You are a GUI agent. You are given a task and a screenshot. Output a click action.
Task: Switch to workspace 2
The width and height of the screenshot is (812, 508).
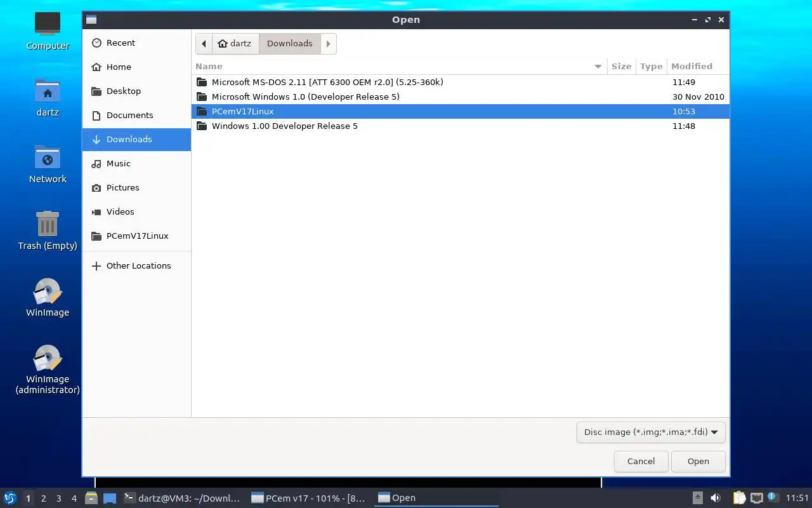43,498
